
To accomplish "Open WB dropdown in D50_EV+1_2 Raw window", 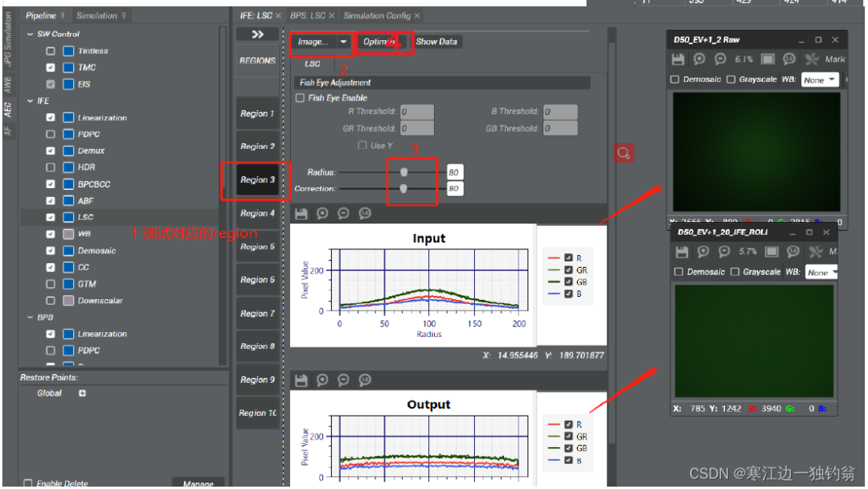I will click(820, 80).
